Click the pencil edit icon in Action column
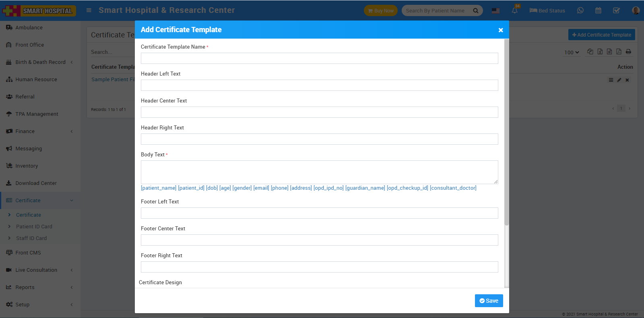Image resolution: width=644 pixels, height=318 pixels. click(619, 80)
